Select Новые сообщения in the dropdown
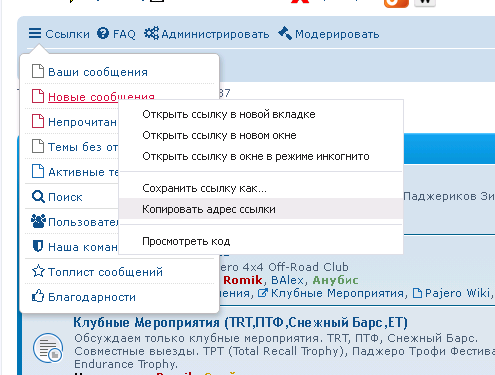Viewport: 495px width, 375px height. tap(101, 97)
